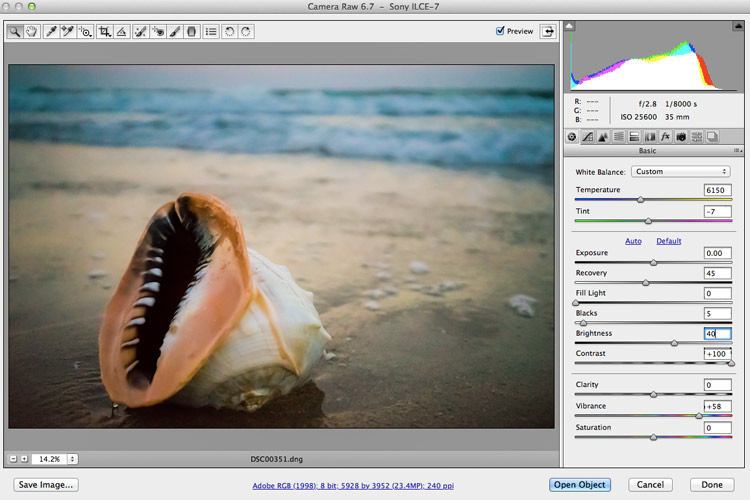750x500 pixels.
Task: Open the White Balance dropdown
Action: pyautogui.click(x=681, y=171)
